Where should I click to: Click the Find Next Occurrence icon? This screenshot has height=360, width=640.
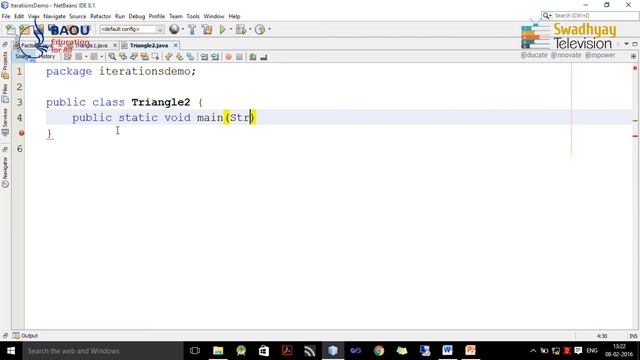coord(133,57)
